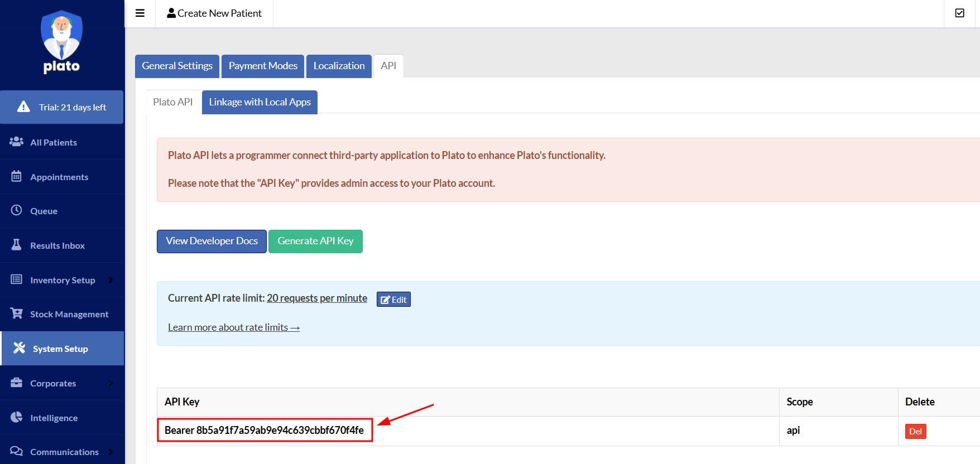980x464 pixels.
Task: Click the Results Inbox flask icon
Action: pyautogui.click(x=17, y=245)
